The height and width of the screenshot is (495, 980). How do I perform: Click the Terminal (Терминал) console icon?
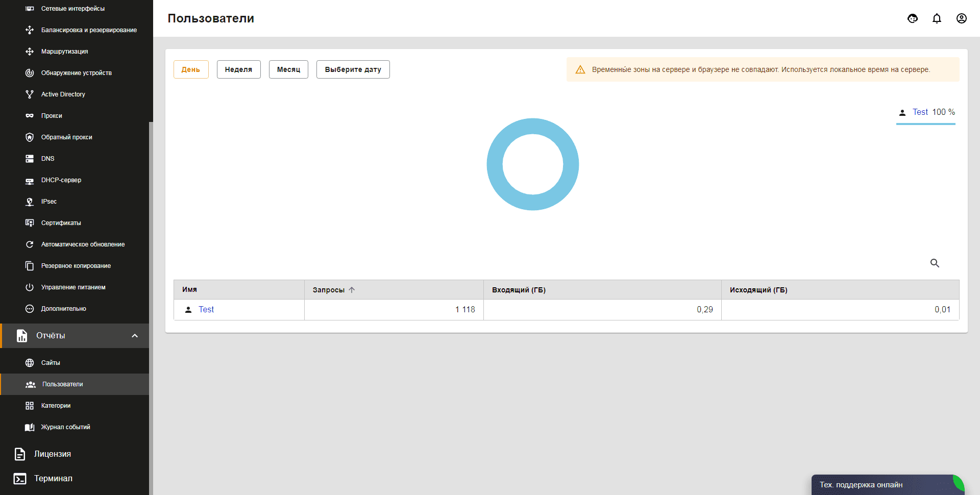point(20,479)
